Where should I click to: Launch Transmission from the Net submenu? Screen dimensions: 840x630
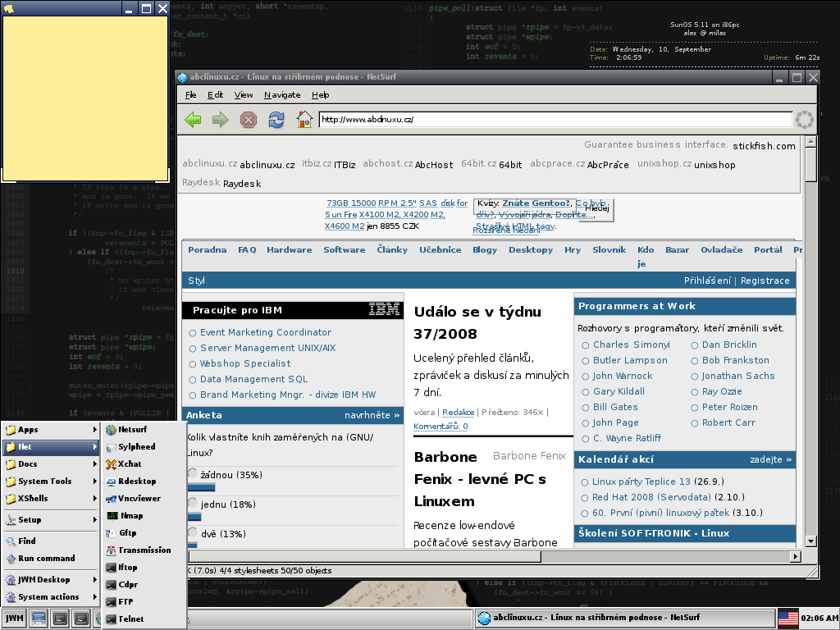144,550
